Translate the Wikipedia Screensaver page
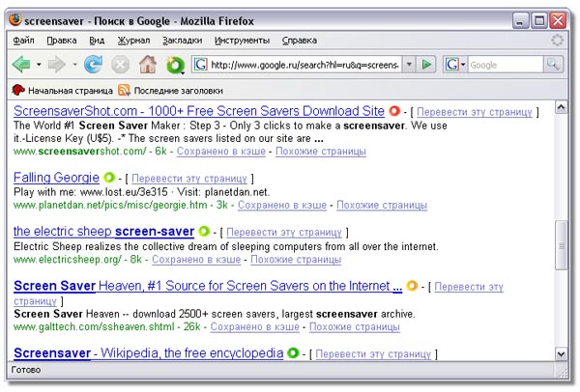Image resolution: width=580 pixels, height=392 pixels. point(373,354)
